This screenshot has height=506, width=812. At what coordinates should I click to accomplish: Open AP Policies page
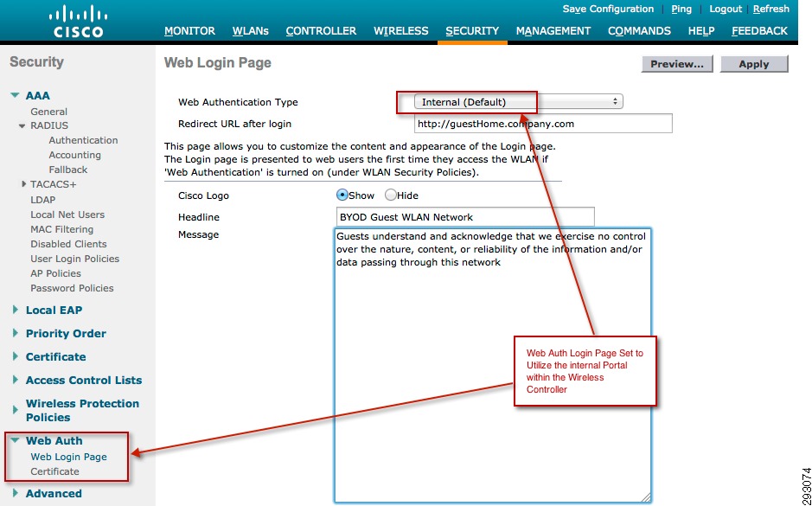[x=56, y=273]
